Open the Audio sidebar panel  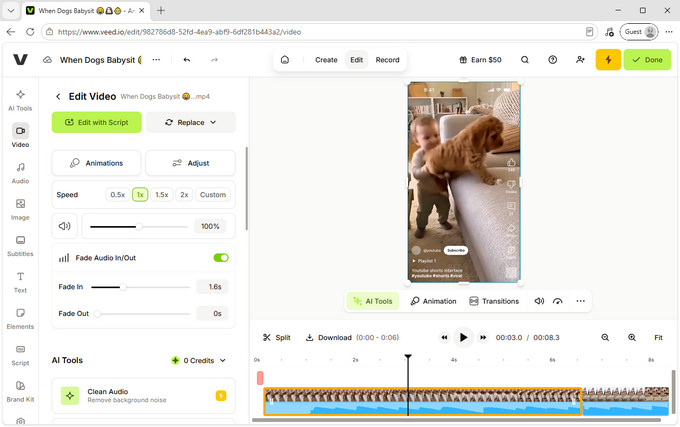point(20,173)
